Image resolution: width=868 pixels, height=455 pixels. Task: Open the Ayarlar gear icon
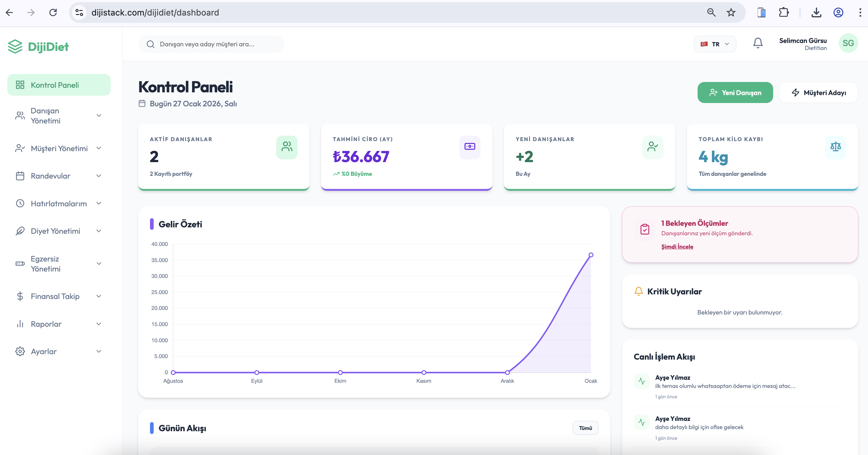pyautogui.click(x=20, y=351)
